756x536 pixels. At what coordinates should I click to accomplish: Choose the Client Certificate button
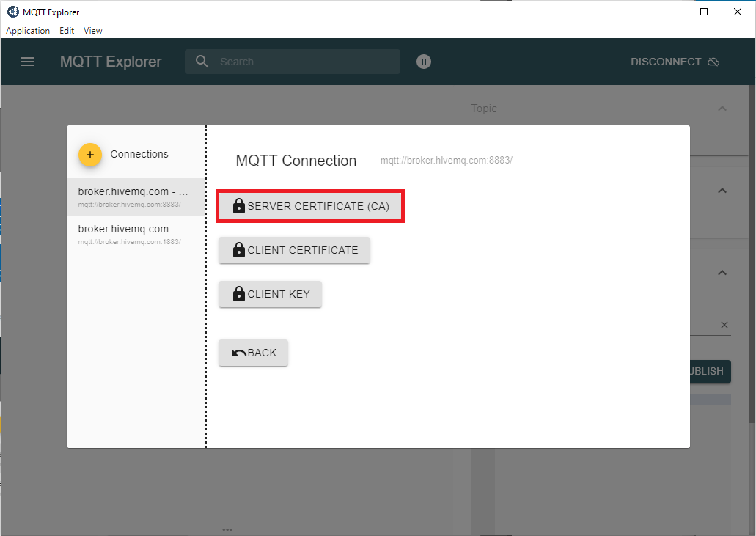coord(294,250)
